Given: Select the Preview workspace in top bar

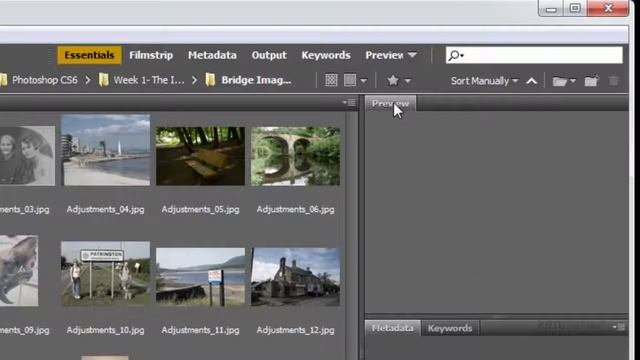Looking at the screenshot, I should 384,55.
